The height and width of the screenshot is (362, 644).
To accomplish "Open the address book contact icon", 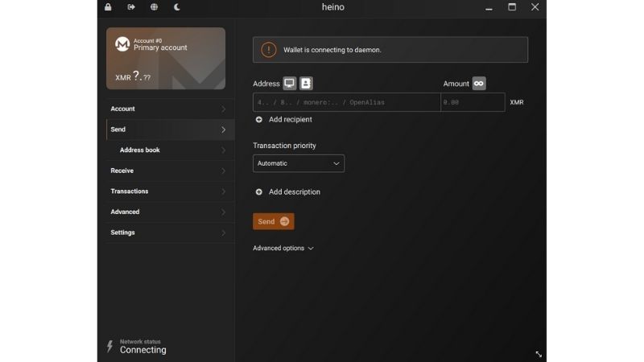I will point(306,84).
